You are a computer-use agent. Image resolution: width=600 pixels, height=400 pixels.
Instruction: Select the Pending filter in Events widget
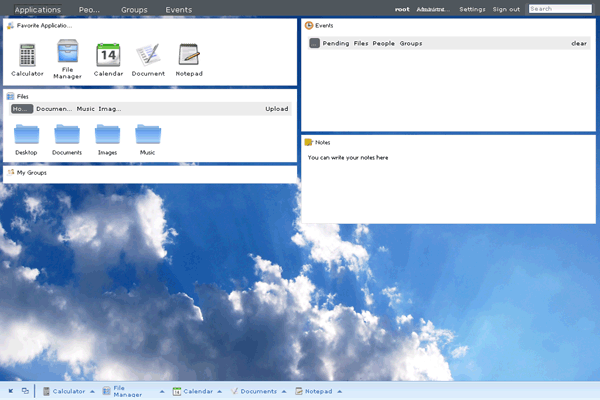click(x=336, y=43)
